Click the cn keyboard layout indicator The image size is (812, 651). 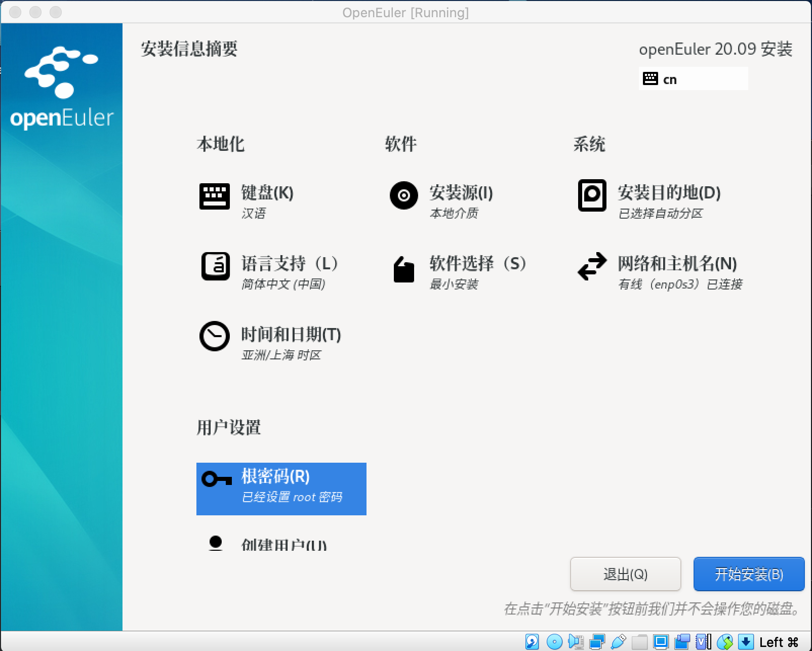tap(693, 78)
